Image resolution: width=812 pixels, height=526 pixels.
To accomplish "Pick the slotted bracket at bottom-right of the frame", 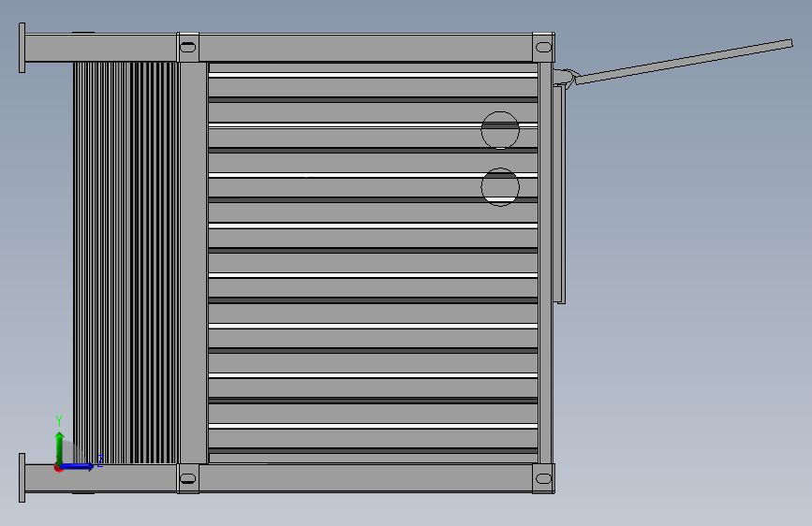I will (544, 478).
